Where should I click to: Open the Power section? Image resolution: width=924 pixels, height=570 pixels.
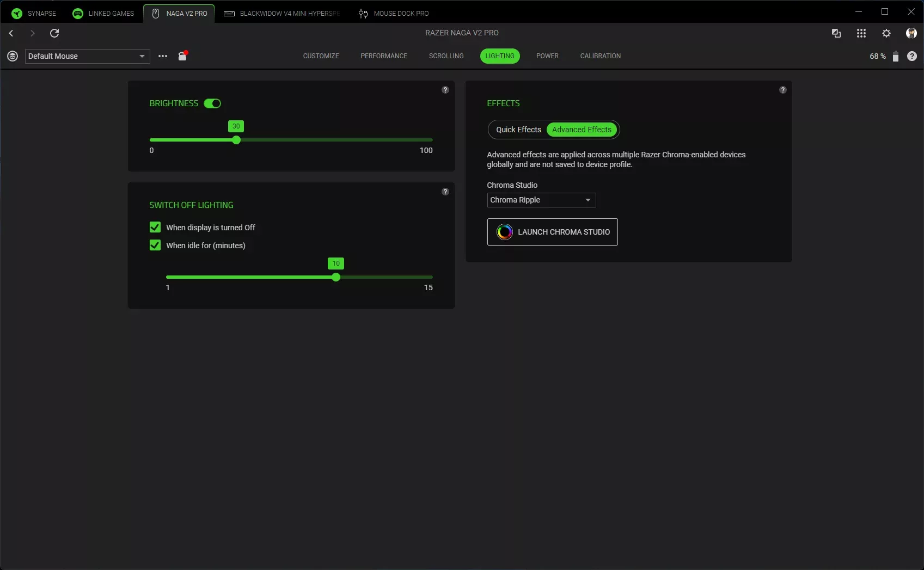tap(547, 56)
